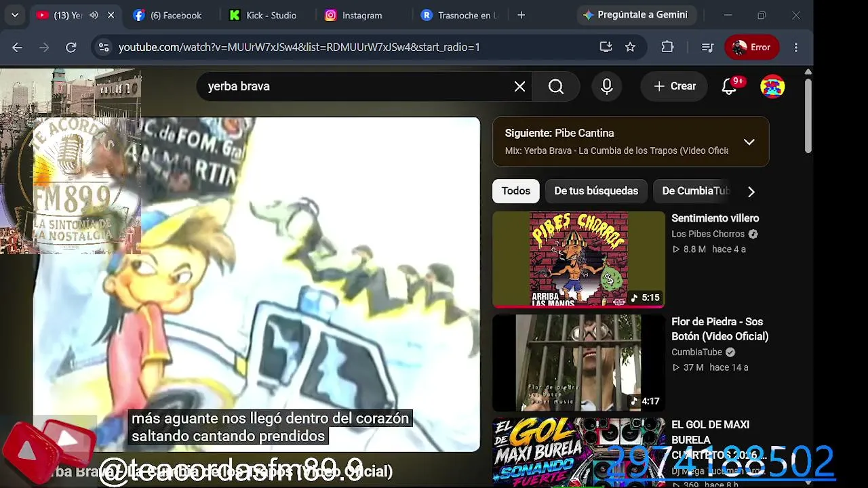The width and height of the screenshot is (868, 488).
Task: Open the YouTube account avatar menu
Action: coord(772,87)
